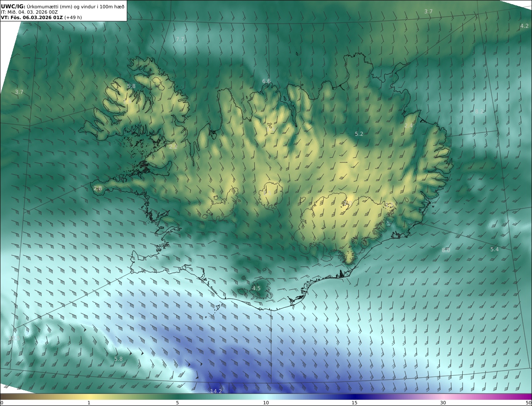Viewport: 532px width, 406px height.
Task: Pick the pink colorbar segment at 30
Action: click(443, 396)
